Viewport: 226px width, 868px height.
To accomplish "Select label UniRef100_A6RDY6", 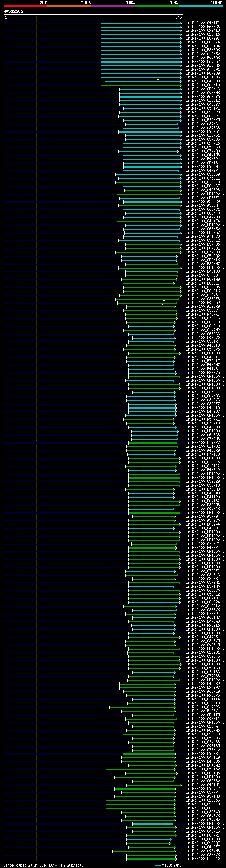I will click(x=203, y=96).
